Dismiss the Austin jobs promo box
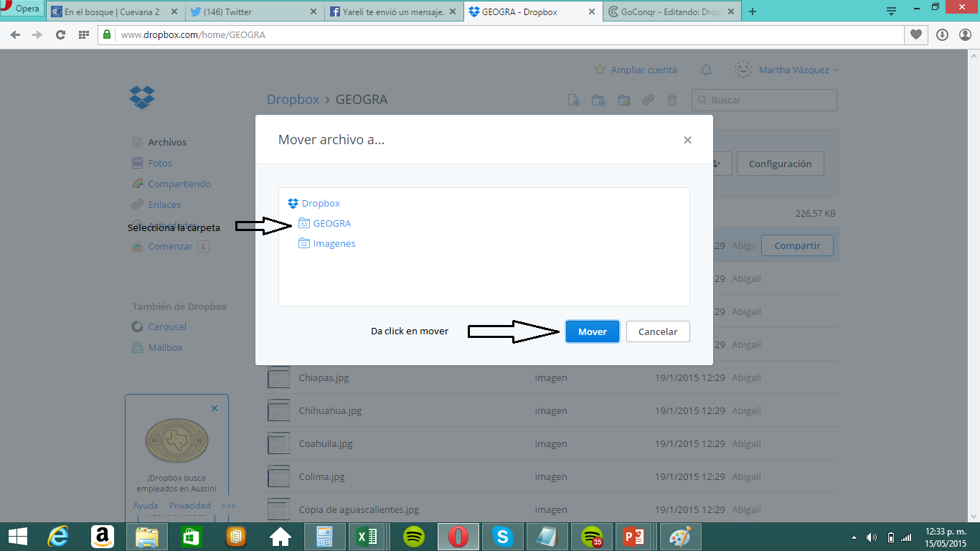The height and width of the screenshot is (551, 980). click(215, 408)
